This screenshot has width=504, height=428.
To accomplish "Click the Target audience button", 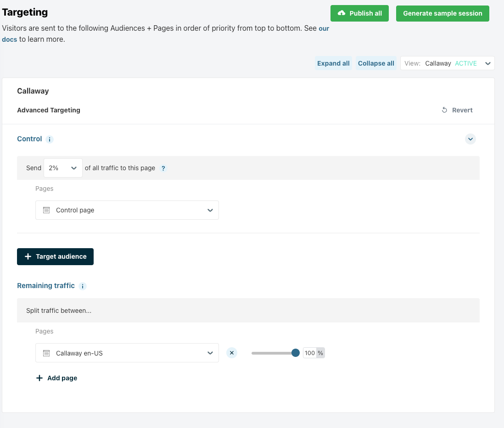I will click(x=55, y=256).
